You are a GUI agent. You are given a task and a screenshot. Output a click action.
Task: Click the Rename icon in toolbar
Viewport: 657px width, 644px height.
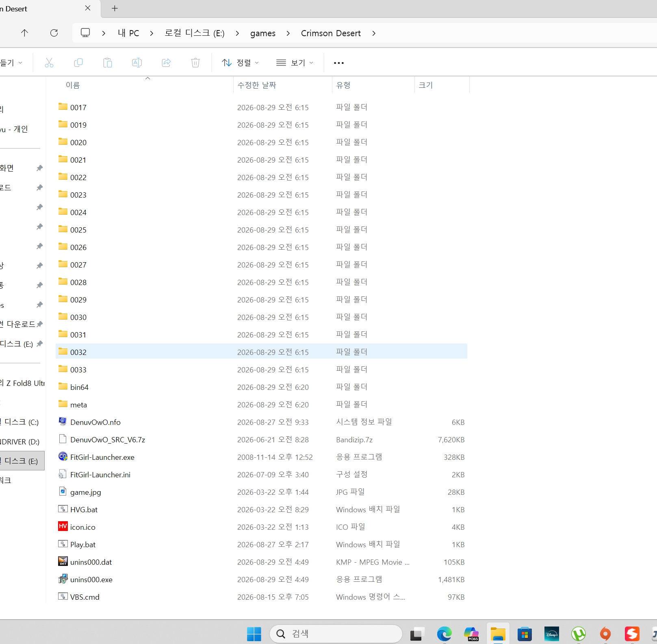[137, 63]
